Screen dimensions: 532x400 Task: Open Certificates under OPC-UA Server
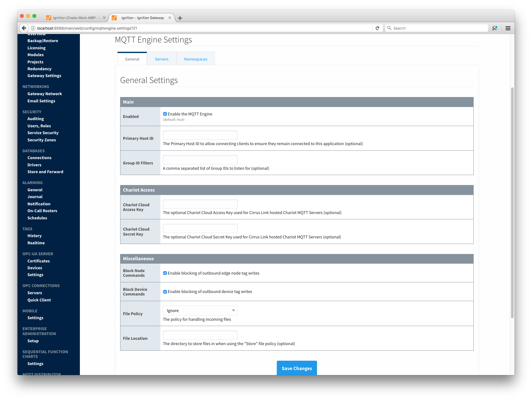pos(38,261)
